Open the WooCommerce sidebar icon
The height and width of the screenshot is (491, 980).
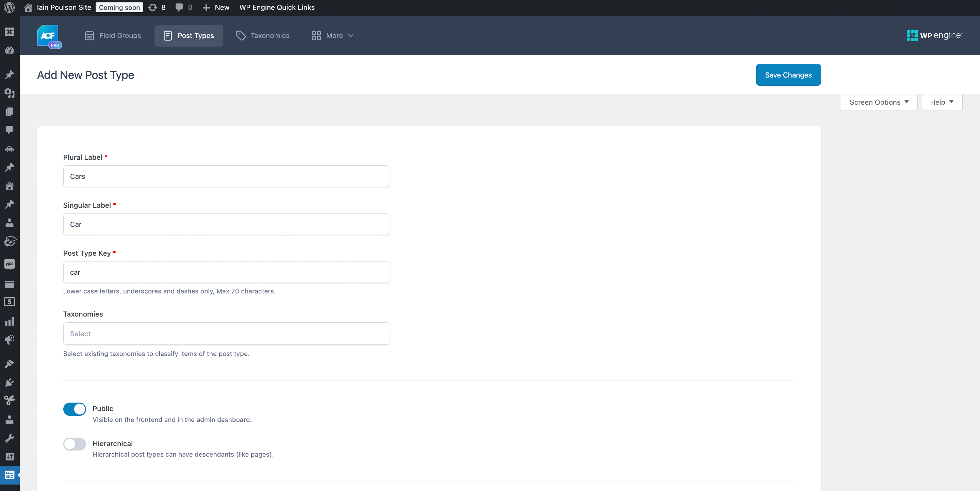point(10,264)
